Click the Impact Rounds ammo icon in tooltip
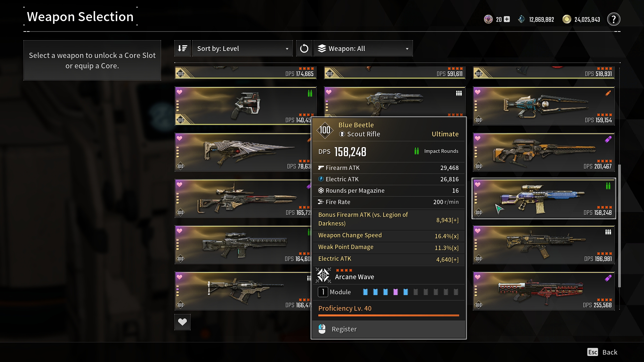This screenshot has height=362, width=644. pyautogui.click(x=417, y=151)
